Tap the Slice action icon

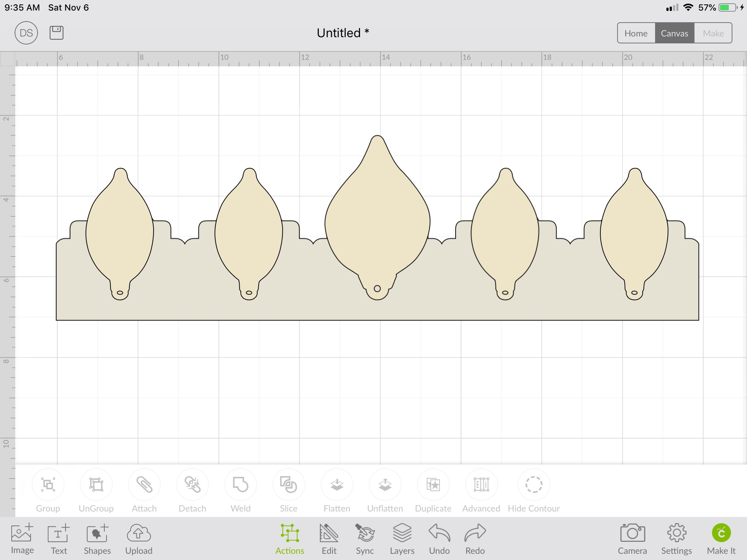coord(289,485)
